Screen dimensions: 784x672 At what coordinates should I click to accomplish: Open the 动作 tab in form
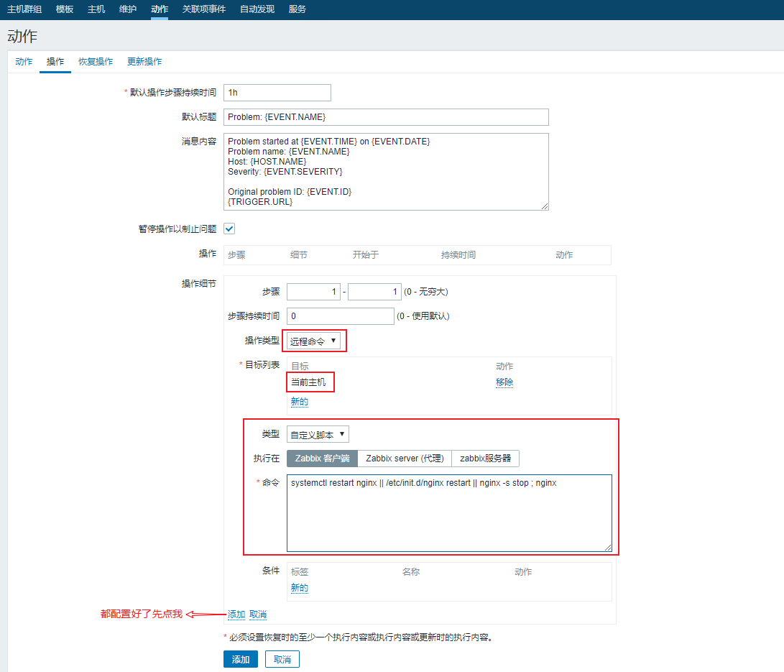point(24,62)
